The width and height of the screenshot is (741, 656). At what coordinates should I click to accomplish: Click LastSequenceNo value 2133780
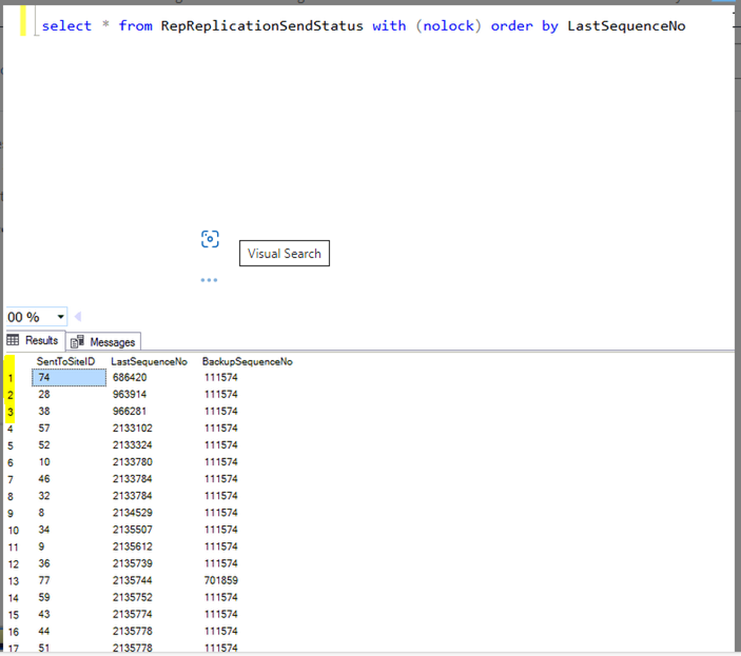(x=133, y=462)
